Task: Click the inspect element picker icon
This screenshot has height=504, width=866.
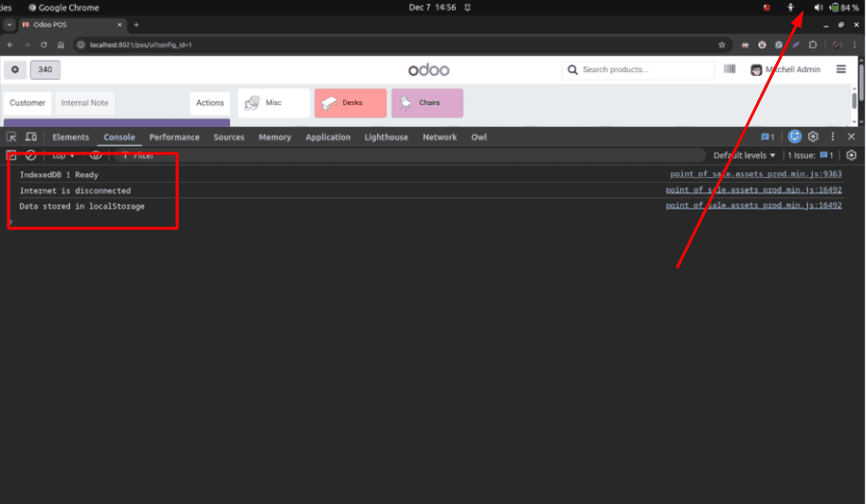Action: point(11,137)
